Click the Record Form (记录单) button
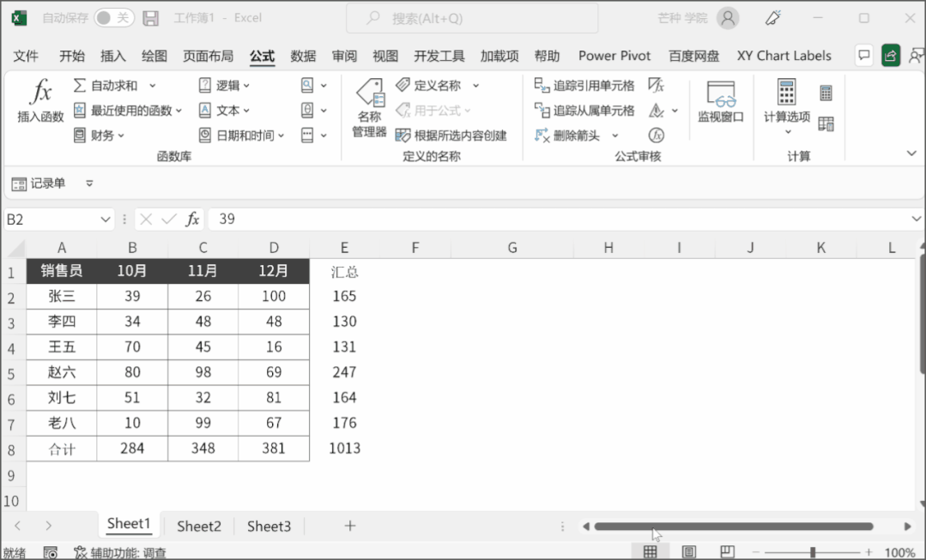This screenshot has height=560, width=926. click(39, 184)
